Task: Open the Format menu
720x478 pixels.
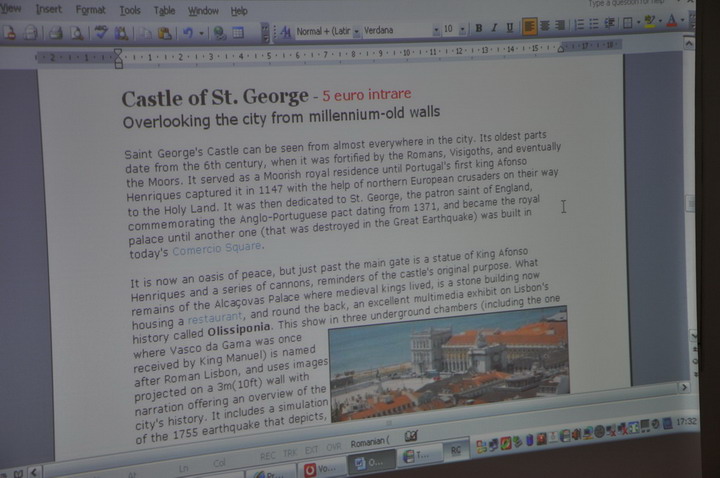Action: click(90, 10)
